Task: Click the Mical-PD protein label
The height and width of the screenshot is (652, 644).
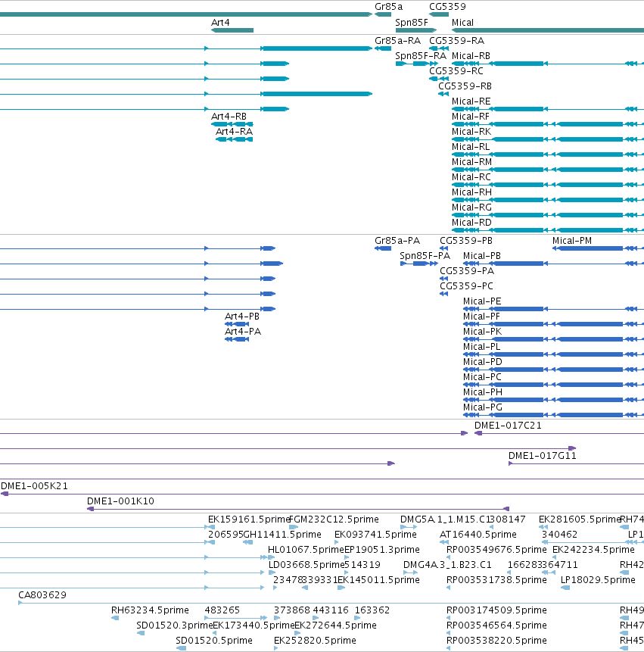Action: 483,362
